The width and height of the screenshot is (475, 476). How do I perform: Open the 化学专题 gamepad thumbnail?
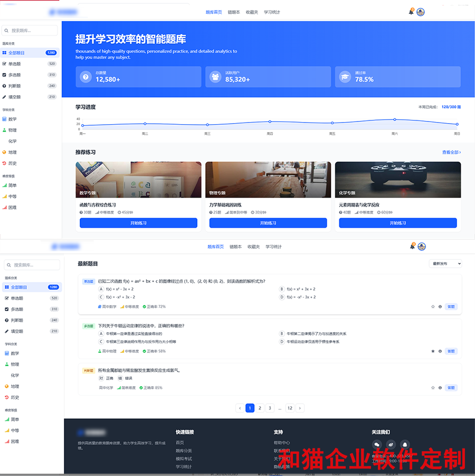[x=397, y=180]
